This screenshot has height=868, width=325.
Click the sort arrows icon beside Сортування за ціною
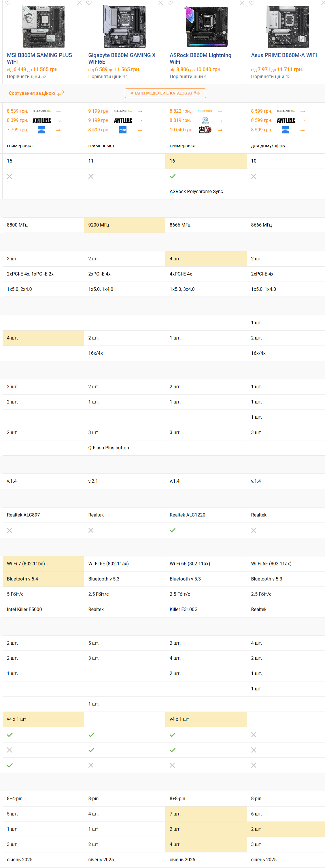(x=61, y=93)
